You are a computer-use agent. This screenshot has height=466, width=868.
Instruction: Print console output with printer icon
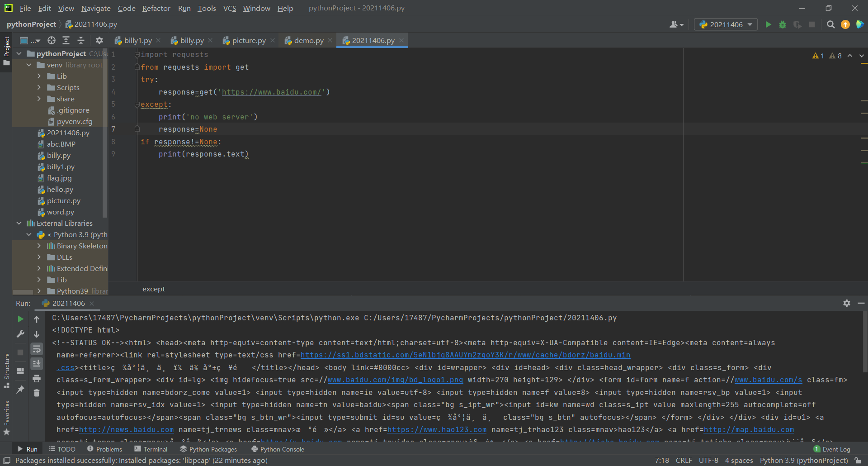37,378
